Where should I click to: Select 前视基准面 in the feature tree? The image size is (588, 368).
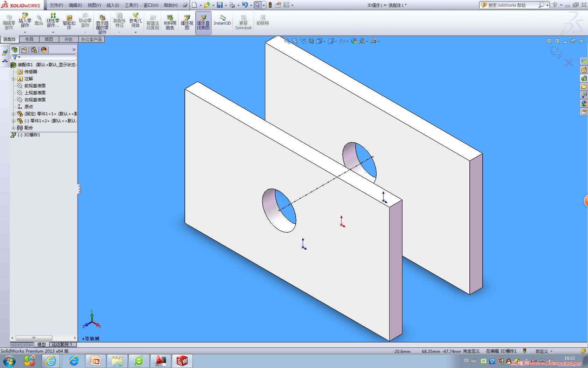point(35,86)
